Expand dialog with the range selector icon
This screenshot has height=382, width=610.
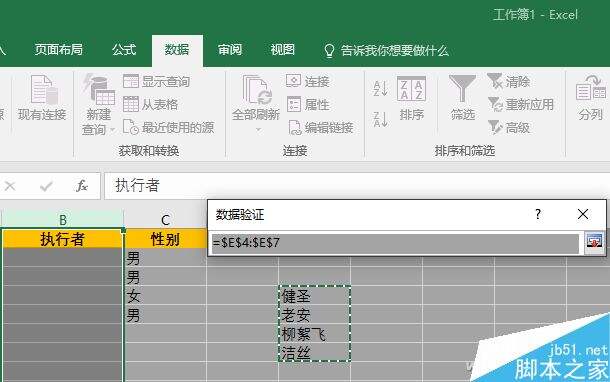[x=594, y=242]
